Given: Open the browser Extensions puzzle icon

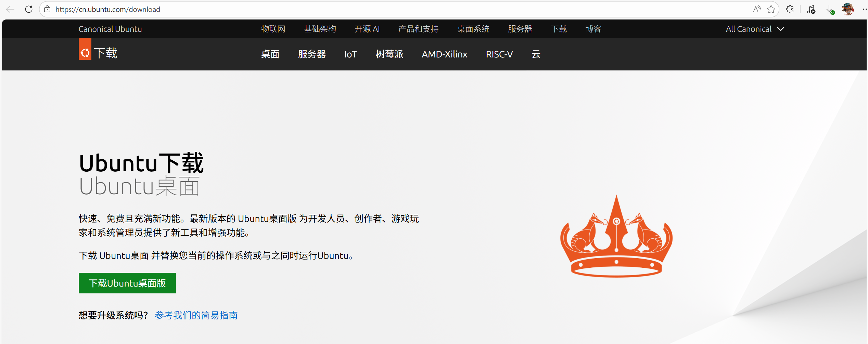Looking at the screenshot, I should [x=790, y=9].
